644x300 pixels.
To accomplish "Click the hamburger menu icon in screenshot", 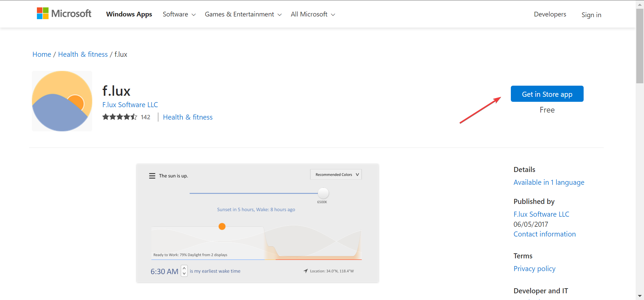I will pos(152,176).
